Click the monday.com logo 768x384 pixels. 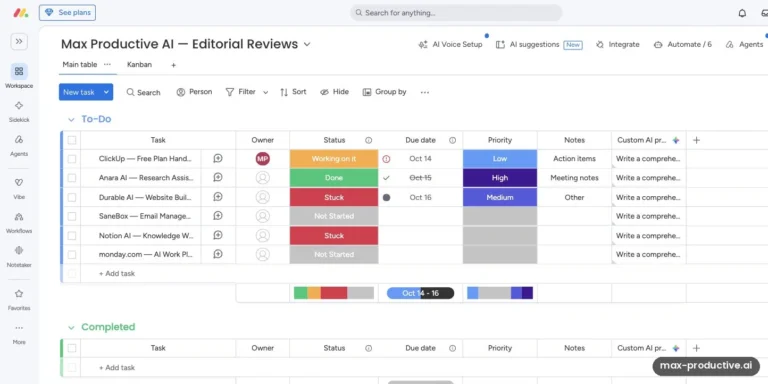[21, 13]
